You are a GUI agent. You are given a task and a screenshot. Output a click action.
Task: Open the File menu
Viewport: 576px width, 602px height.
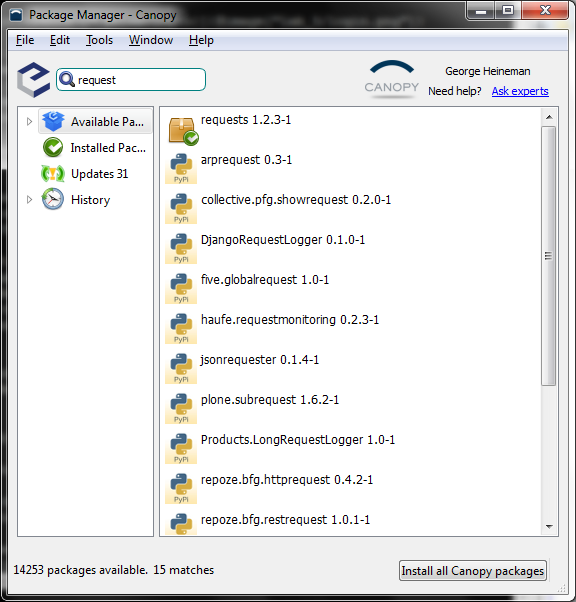(25, 40)
